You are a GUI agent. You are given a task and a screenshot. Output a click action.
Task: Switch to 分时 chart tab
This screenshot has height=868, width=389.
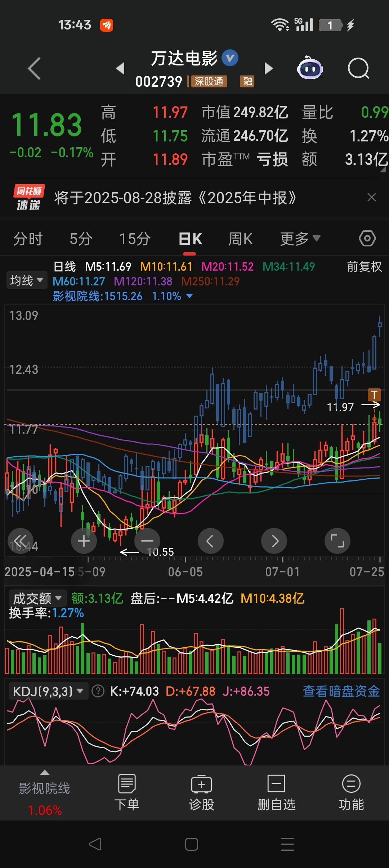coord(28,239)
